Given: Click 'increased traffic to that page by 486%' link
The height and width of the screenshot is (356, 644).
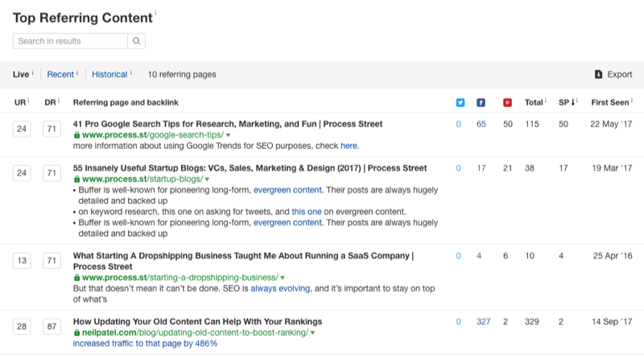Looking at the screenshot, I should point(145,344).
